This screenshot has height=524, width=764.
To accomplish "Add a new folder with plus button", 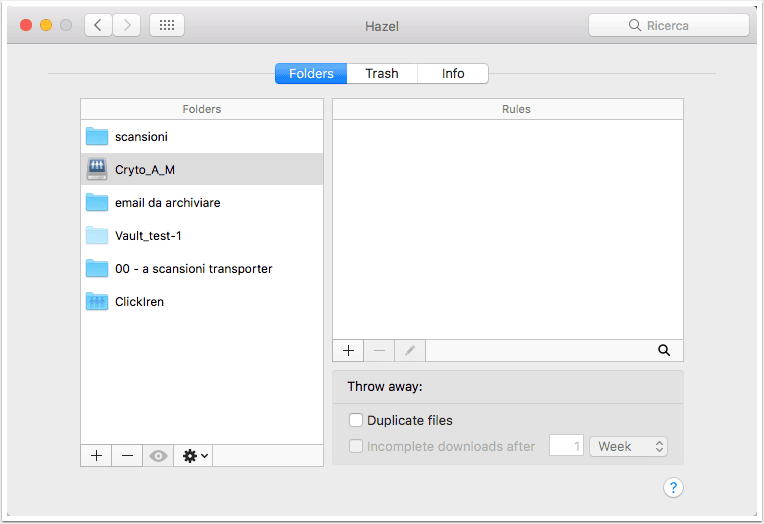I will tap(96, 456).
